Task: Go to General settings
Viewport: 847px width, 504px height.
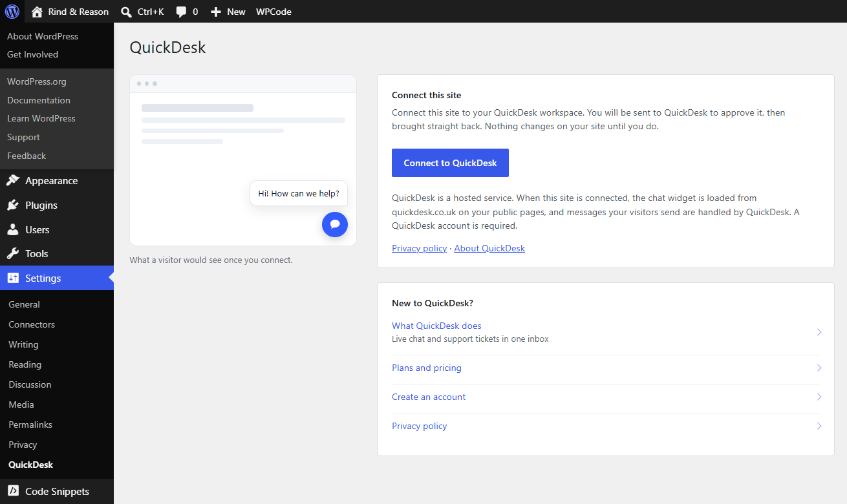Action: point(24,304)
